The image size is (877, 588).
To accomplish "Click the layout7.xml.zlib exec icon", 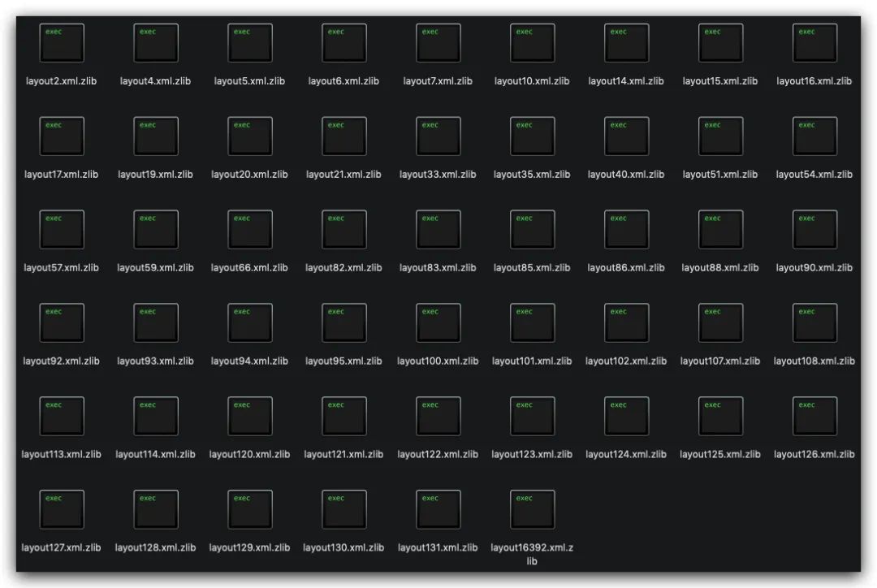I will tap(438, 43).
